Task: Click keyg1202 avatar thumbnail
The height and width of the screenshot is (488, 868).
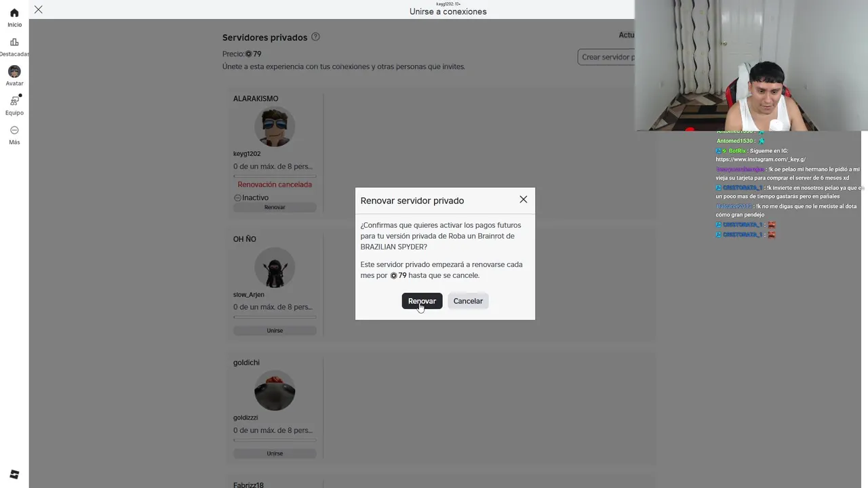Action: 275,127
